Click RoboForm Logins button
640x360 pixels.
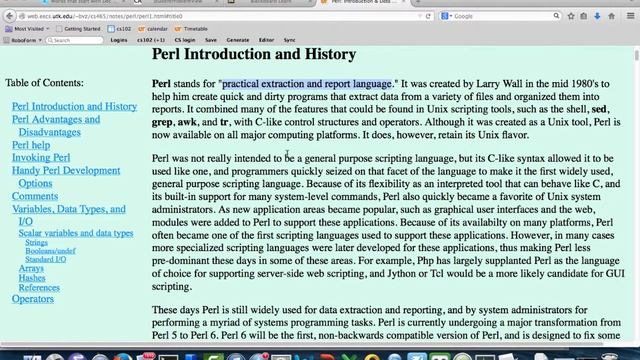119,40
